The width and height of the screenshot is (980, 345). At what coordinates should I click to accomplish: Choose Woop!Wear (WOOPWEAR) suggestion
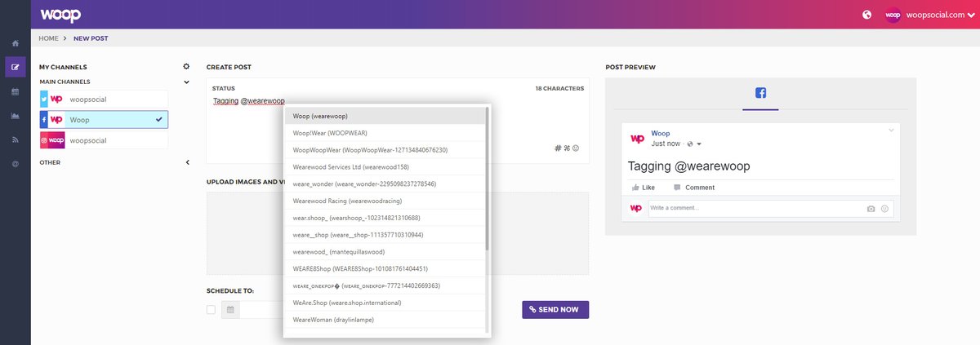[x=385, y=133]
